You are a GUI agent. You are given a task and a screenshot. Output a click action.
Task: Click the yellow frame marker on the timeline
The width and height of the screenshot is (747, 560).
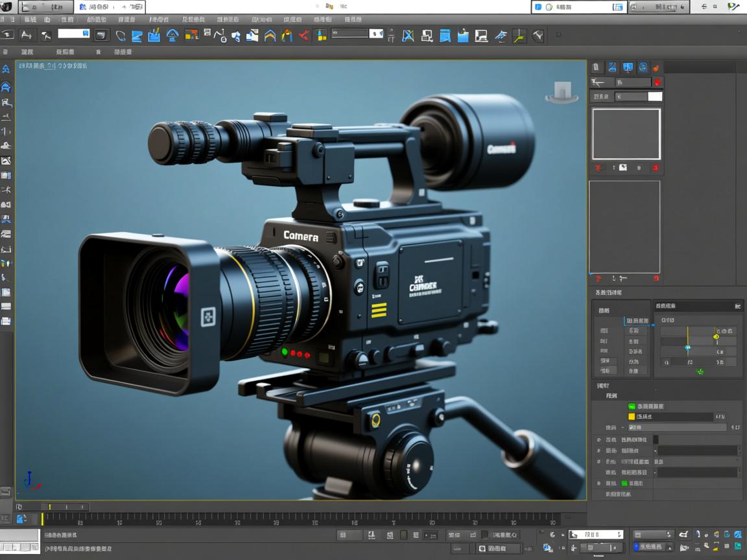tap(43, 519)
